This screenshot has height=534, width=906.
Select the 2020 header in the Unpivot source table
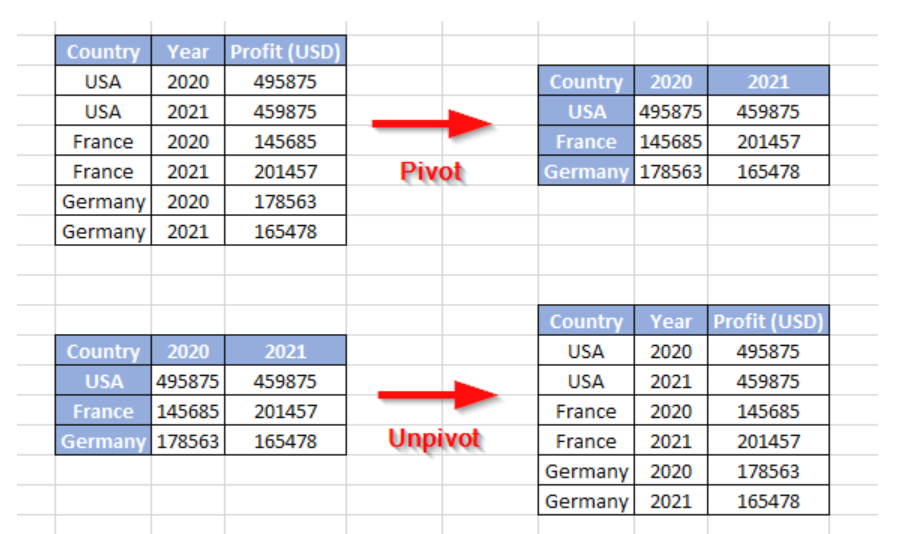tap(188, 351)
